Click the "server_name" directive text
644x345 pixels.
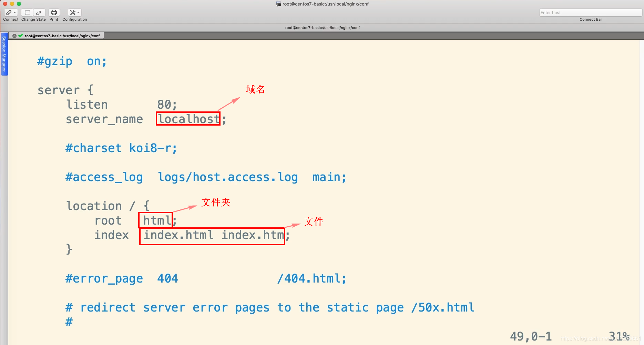point(104,119)
